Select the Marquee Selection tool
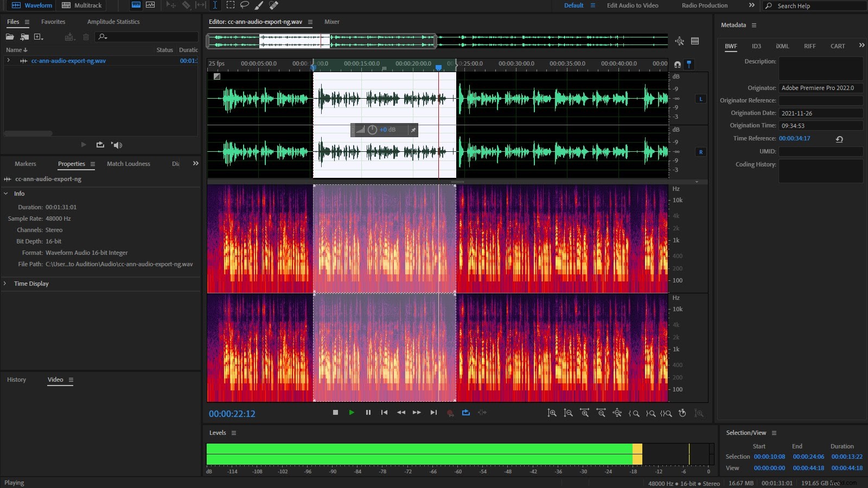 [x=231, y=5]
